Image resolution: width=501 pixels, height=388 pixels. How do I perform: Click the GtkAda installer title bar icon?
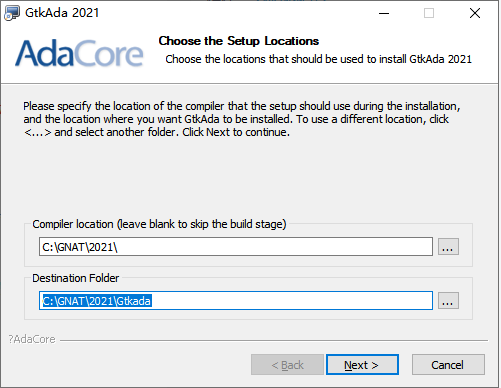click(x=12, y=13)
